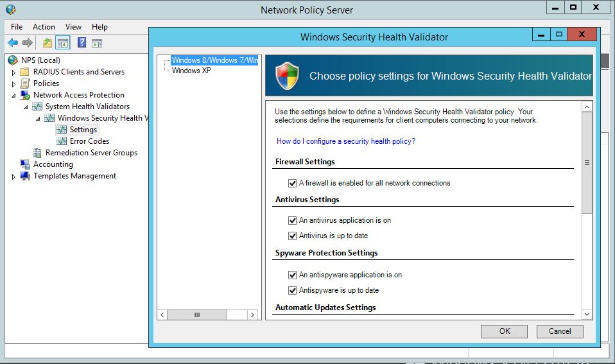Open the Help menu

100,27
